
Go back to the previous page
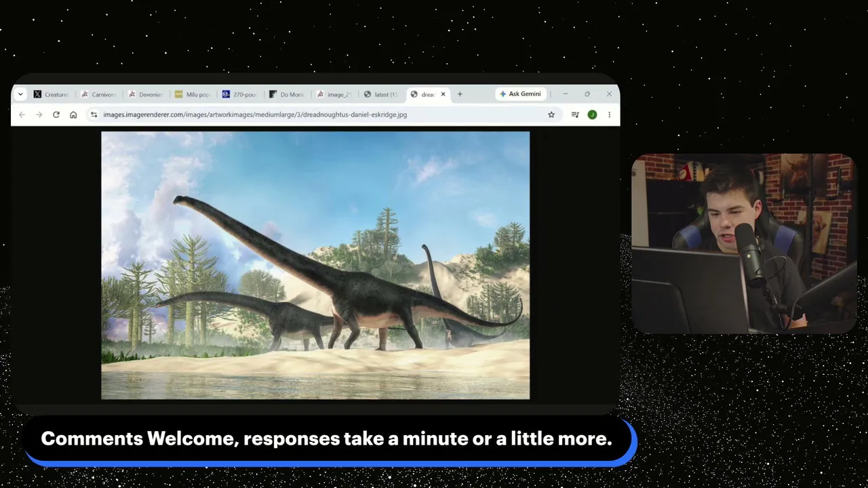click(x=22, y=115)
